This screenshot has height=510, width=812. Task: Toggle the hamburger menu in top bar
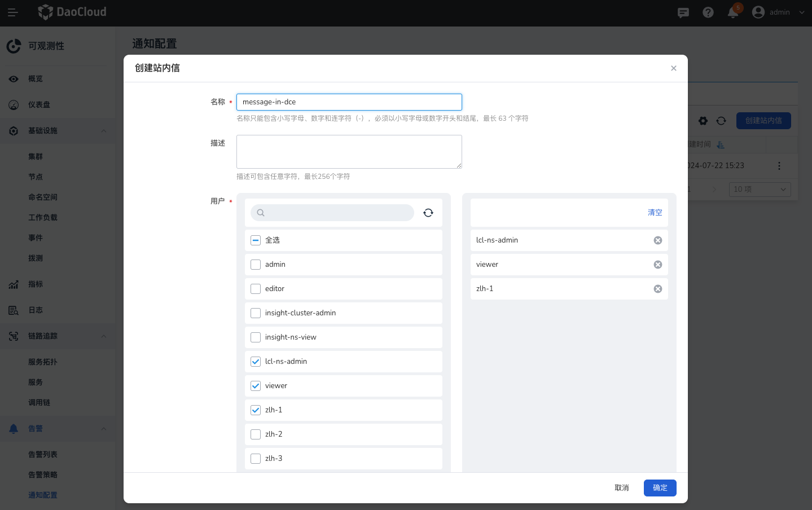coord(12,12)
